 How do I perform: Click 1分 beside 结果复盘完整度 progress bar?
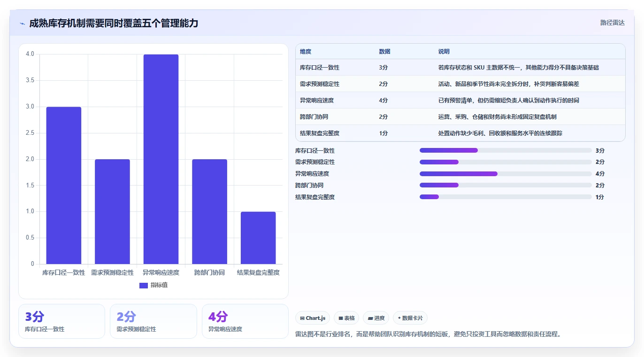pos(600,197)
